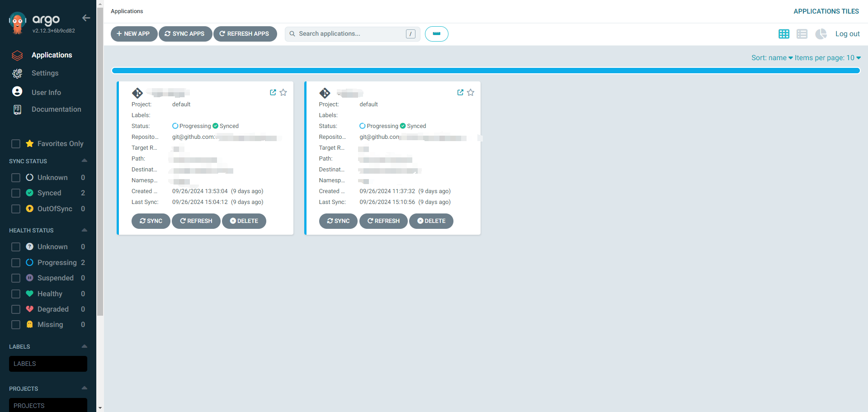Change Items per page using its dropdown

828,58
